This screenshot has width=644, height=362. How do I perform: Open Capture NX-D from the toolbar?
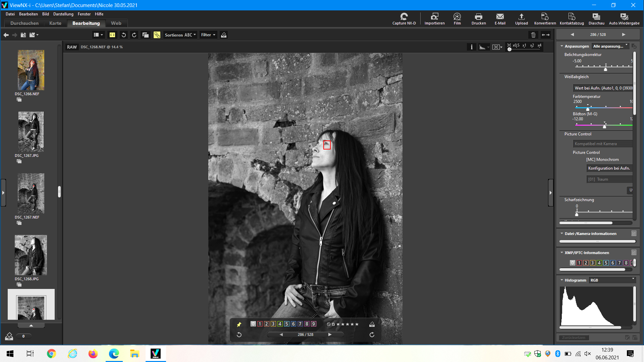click(x=404, y=19)
